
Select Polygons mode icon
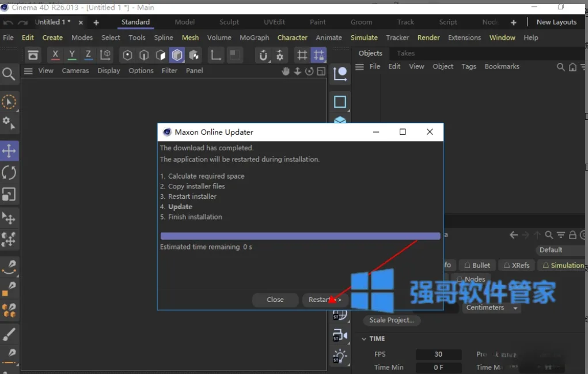[161, 55]
